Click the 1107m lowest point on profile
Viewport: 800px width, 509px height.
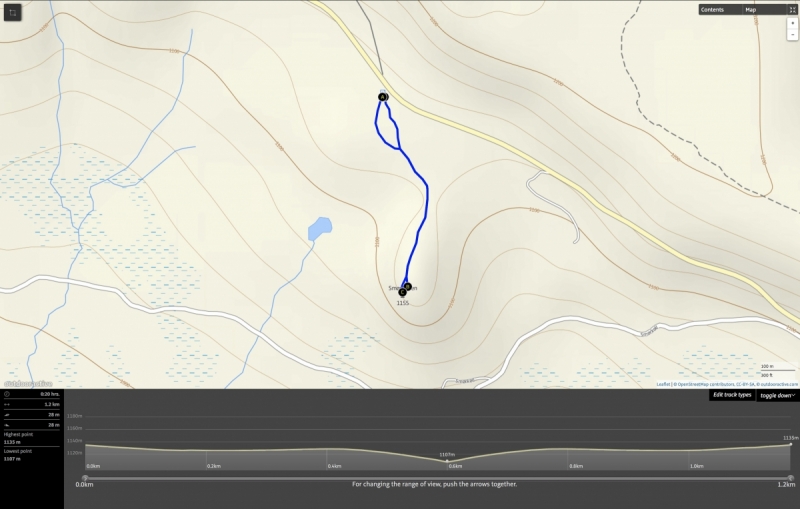coord(447,461)
